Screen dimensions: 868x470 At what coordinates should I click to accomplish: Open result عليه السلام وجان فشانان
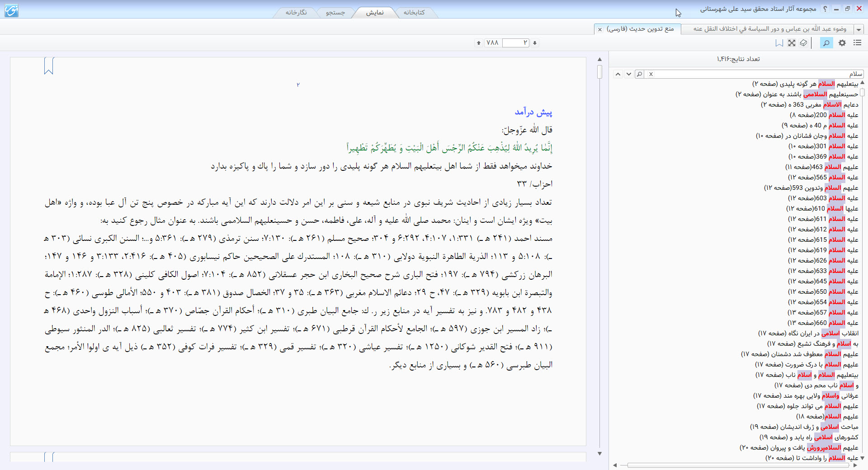click(807, 136)
